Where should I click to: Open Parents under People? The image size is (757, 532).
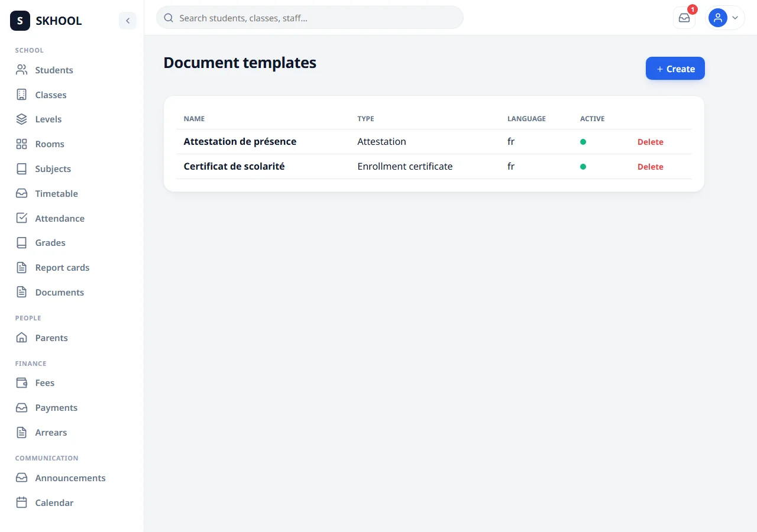(x=51, y=338)
